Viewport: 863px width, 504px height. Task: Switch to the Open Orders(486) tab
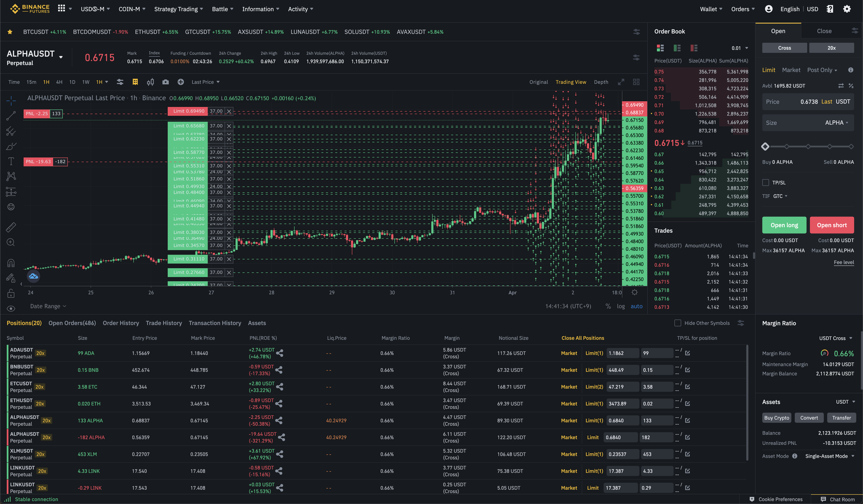pos(72,323)
